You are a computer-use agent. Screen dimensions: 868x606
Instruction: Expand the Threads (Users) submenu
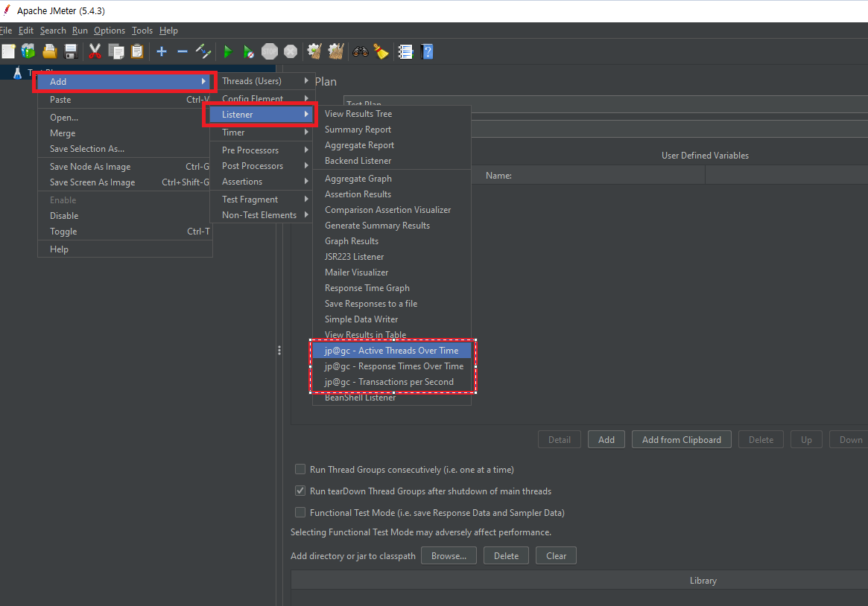(x=262, y=80)
